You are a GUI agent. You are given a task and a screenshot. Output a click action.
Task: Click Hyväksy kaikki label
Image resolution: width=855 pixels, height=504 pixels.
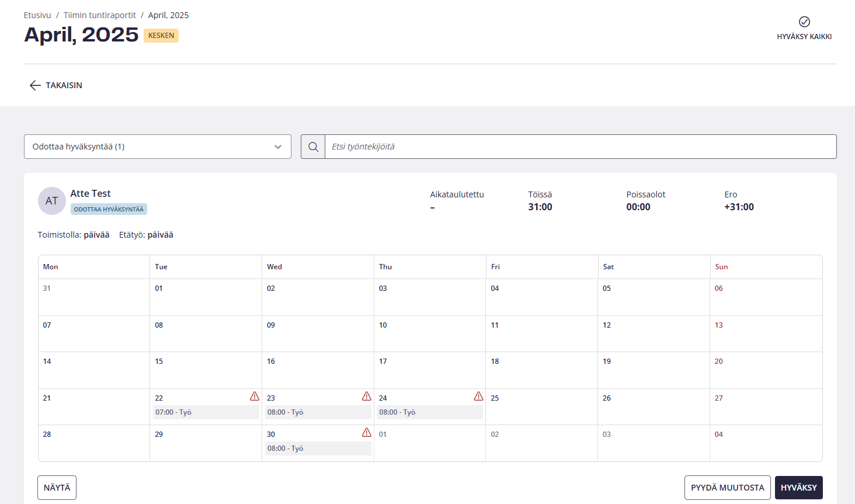pyautogui.click(x=804, y=36)
